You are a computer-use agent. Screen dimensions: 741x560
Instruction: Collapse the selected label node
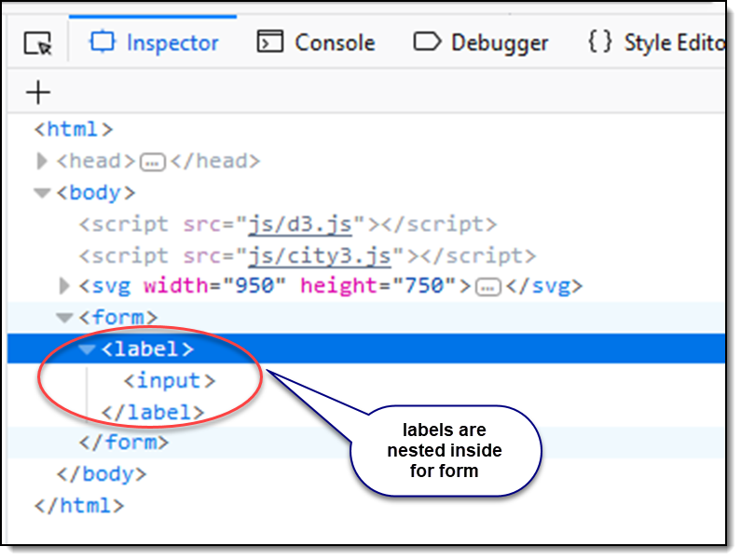coord(87,349)
